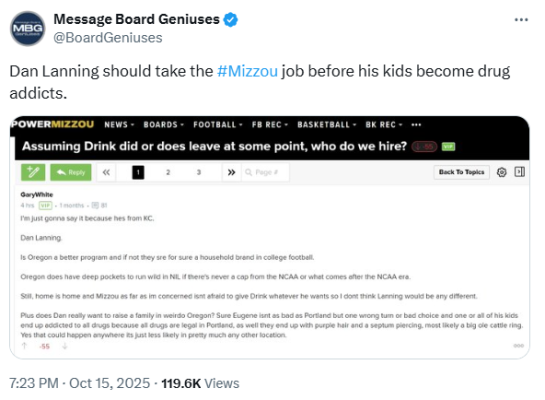
Task: Click the Back To Topics button
Action: coord(462,172)
